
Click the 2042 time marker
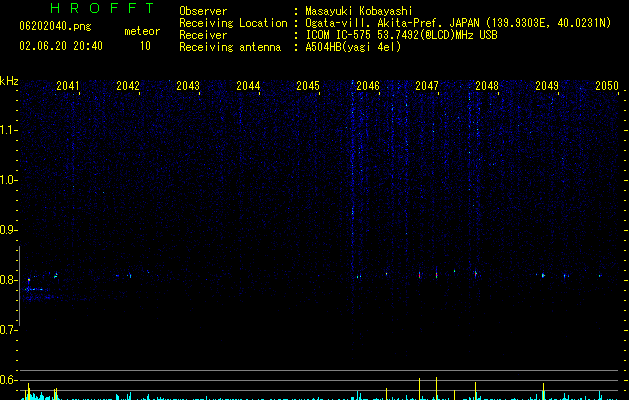[x=128, y=86]
